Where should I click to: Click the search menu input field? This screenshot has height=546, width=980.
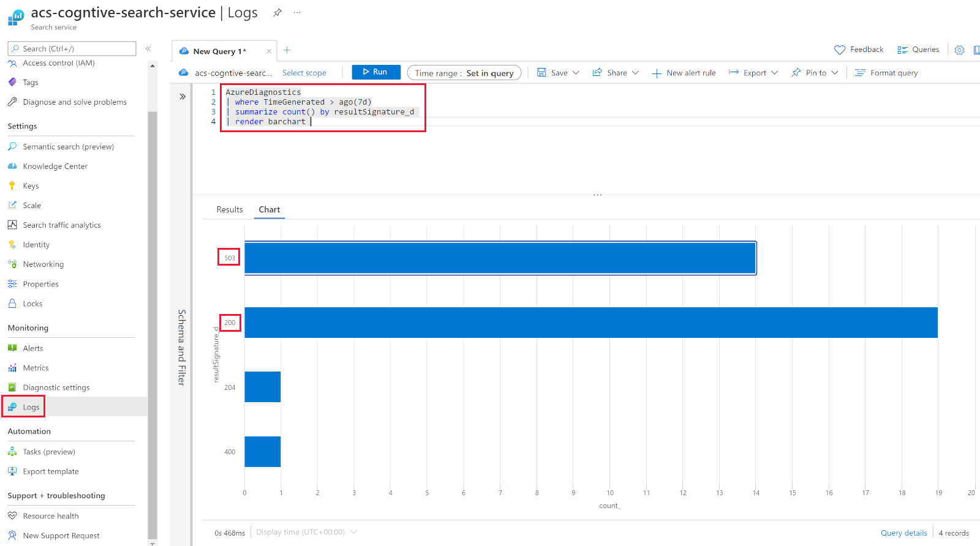pyautogui.click(x=72, y=48)
